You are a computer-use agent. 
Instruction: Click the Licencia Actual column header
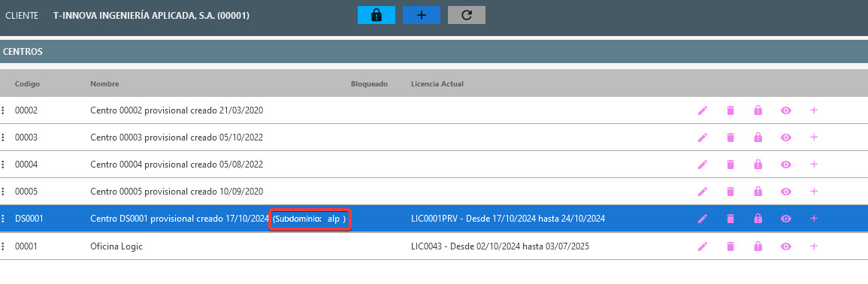(437, 83)
